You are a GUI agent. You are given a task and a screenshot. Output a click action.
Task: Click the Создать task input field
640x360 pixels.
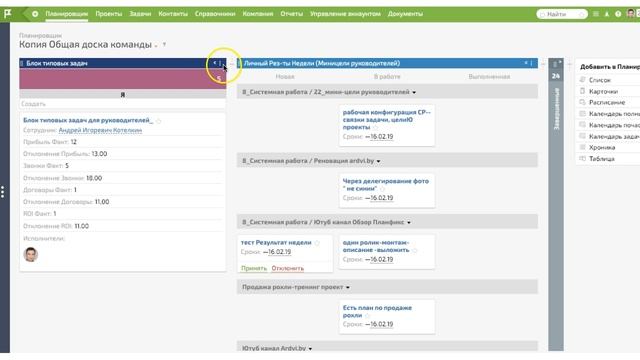[x=122, y=104]
